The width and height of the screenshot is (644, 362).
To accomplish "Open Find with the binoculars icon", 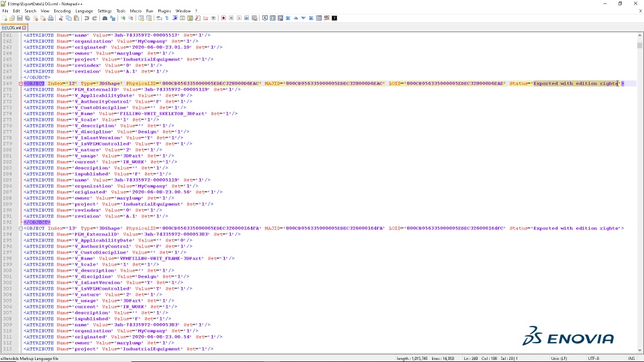I will point(105,18).
